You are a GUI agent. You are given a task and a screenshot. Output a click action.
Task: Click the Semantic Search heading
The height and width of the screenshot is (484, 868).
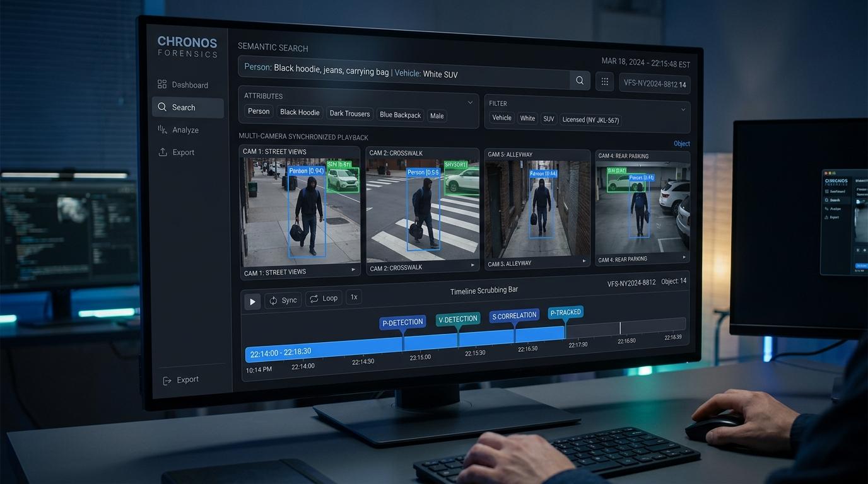tap(273, 48)
